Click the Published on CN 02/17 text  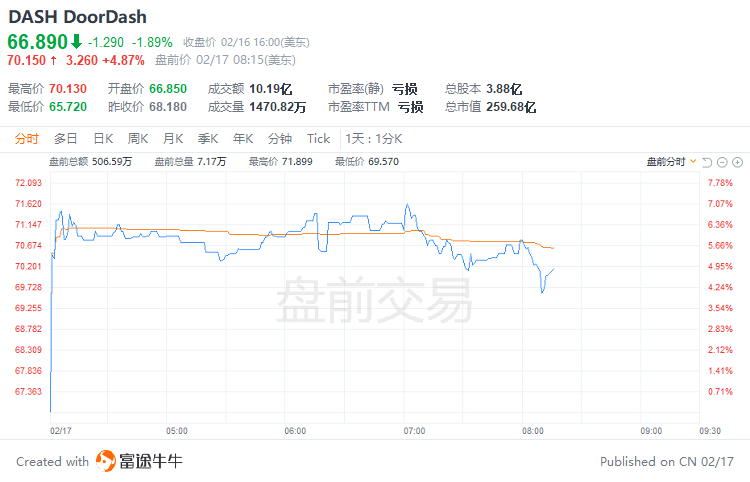point(667,461)
